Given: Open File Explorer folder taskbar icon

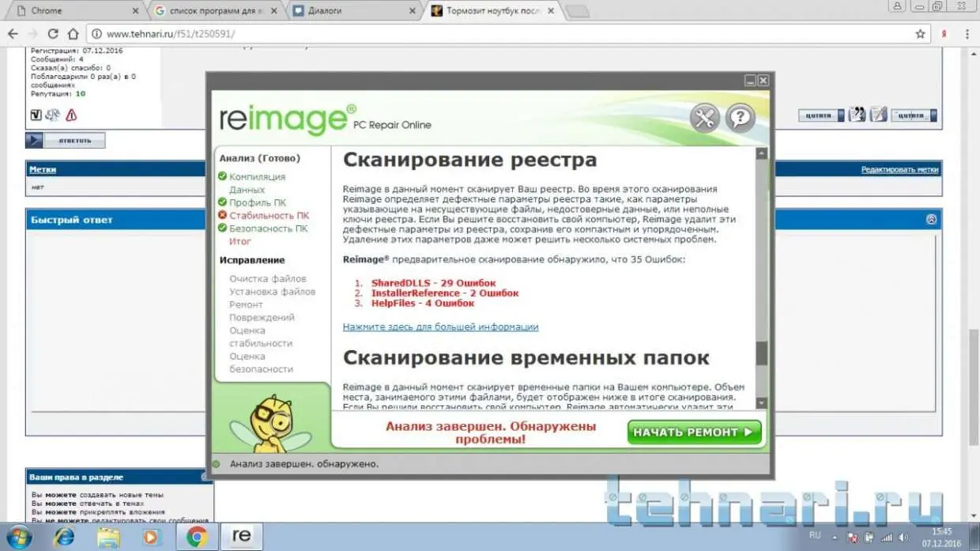Looking at the screenshot, I should [x=107, y=537].
